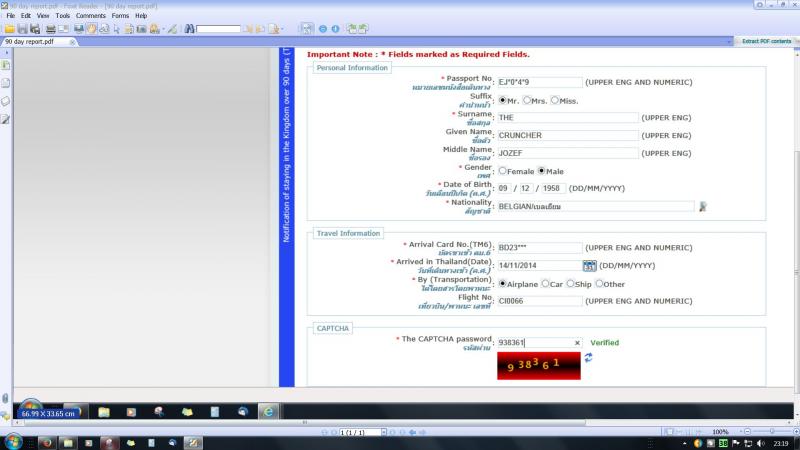Expand the page number dropdown

click(384, 432)
